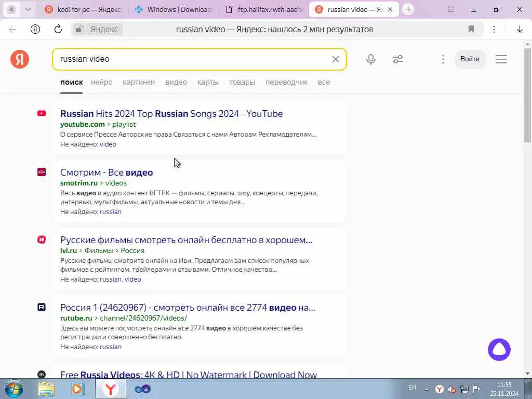The width and height of the screenshot is (532, 399).
Task: Open the Alice assistant purple button
Action: click(499, 350)
